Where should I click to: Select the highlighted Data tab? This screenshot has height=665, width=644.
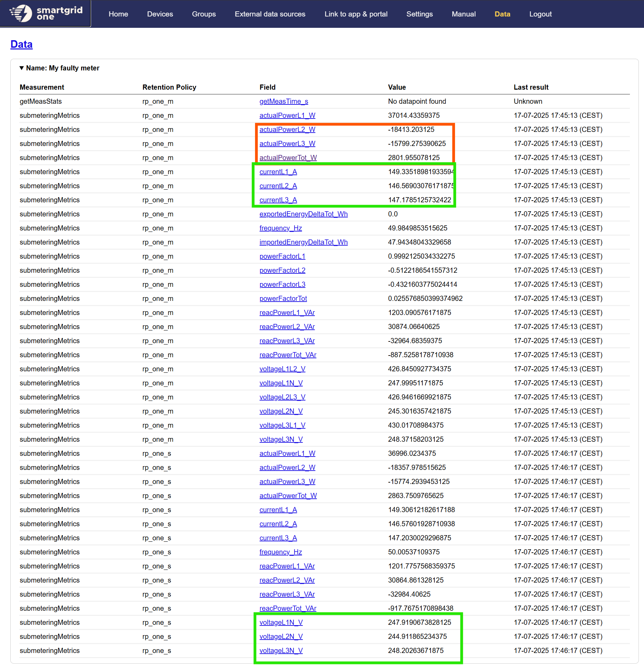[x=502, y=14]
